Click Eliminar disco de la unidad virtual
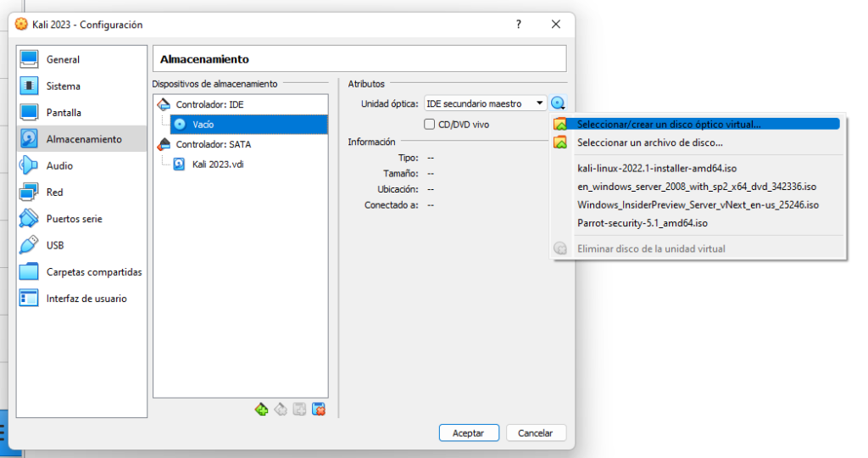 [697, 249]
